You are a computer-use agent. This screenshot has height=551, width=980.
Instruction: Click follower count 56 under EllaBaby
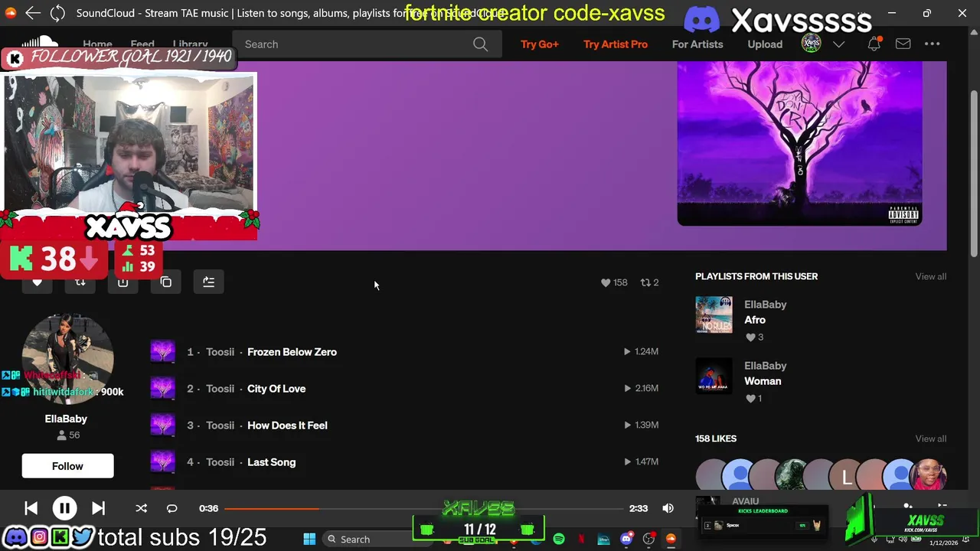tap(68, 435)
